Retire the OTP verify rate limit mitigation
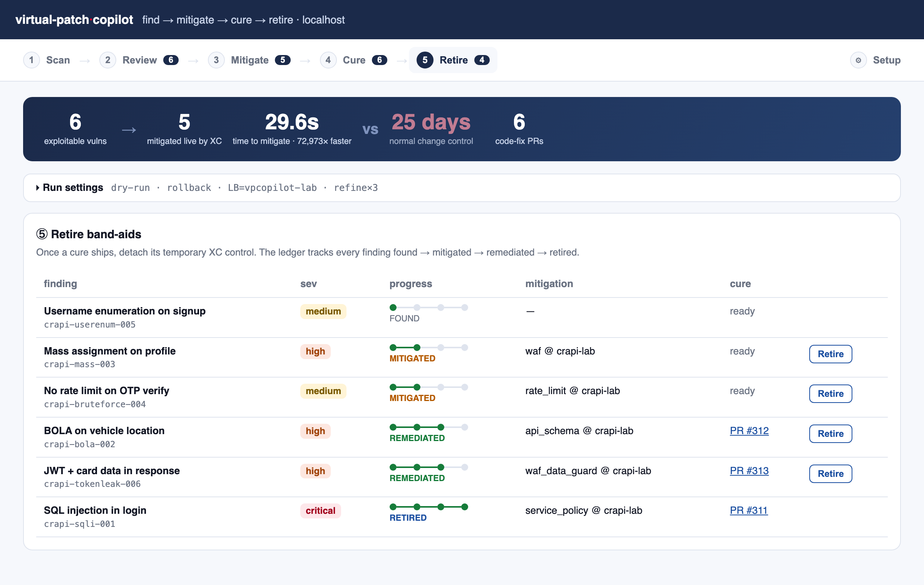924x585 pixels. point(830,394)
